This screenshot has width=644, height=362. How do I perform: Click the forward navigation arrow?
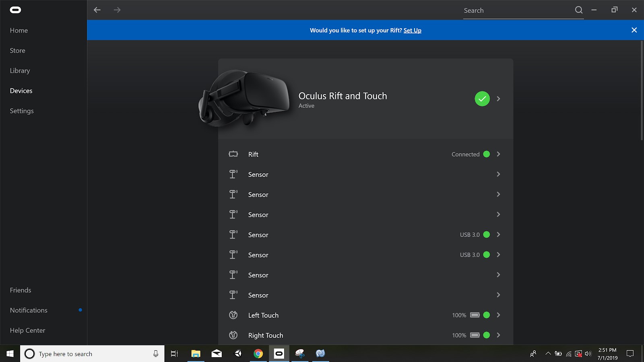click(117, 10)
